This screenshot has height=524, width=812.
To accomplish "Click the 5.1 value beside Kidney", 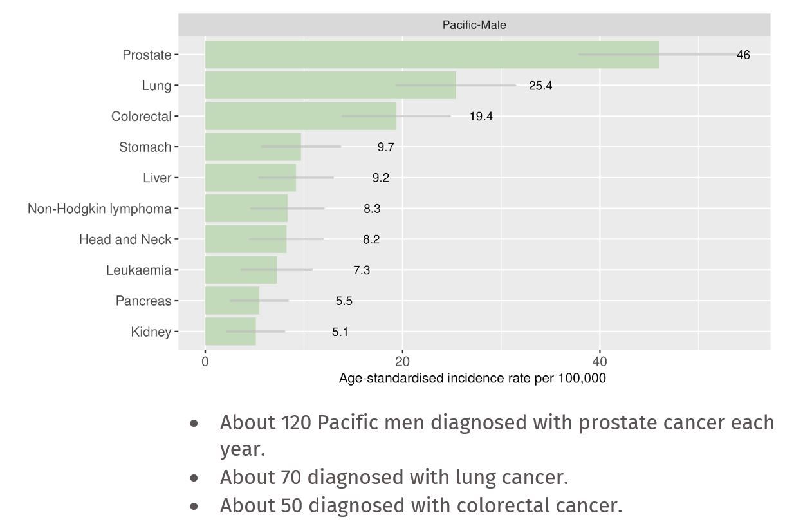I will coord(340,332).
